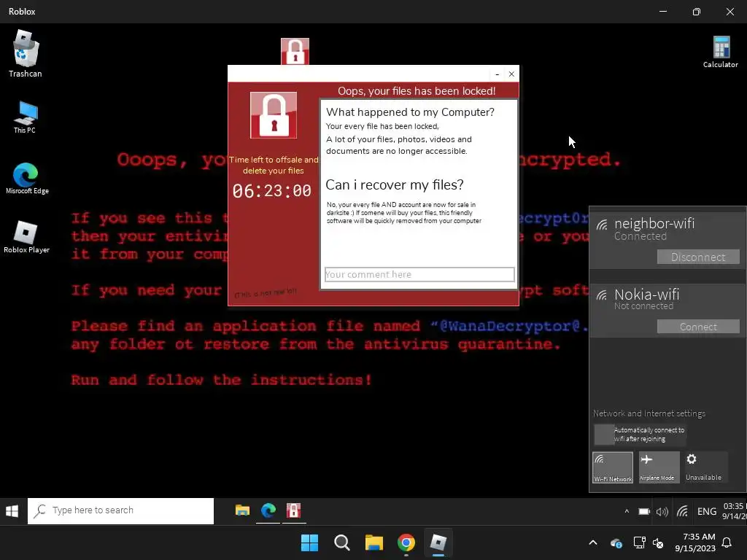
Task: Click "What happened to my Computer?" heading
Action: point(410,112)
